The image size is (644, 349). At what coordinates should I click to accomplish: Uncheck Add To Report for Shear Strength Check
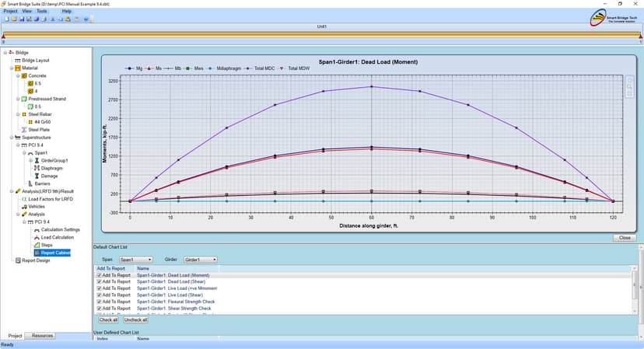pyautogui.click(x=99, y=308)
